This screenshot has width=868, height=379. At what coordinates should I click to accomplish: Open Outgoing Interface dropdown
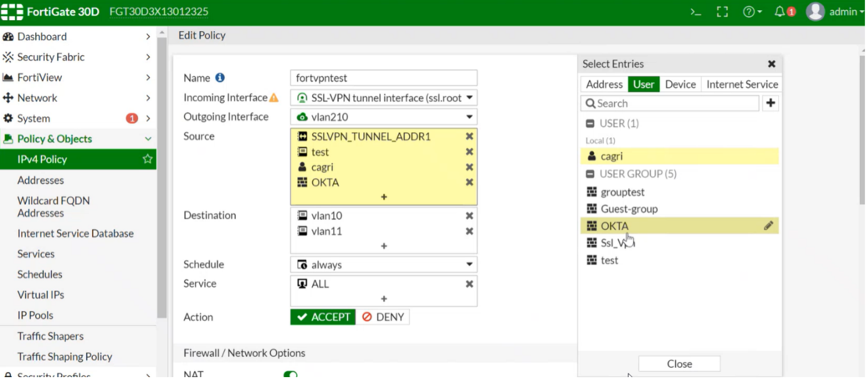pyautogui.click(x=384, y=117)
